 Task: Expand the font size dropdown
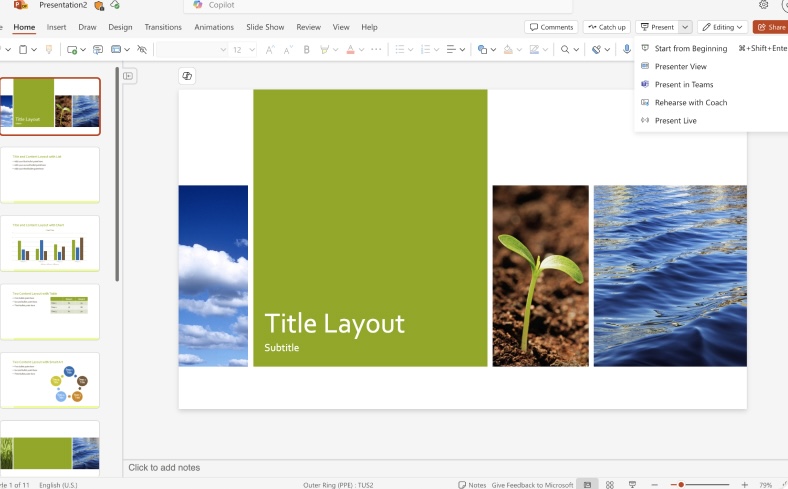[251, 49]
